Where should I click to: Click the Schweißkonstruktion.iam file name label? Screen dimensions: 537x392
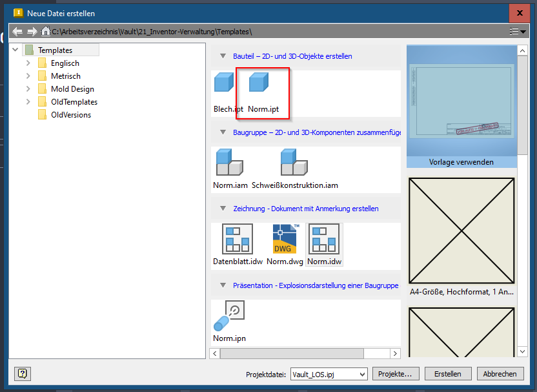pyautogui.click(x=295, y=185)
